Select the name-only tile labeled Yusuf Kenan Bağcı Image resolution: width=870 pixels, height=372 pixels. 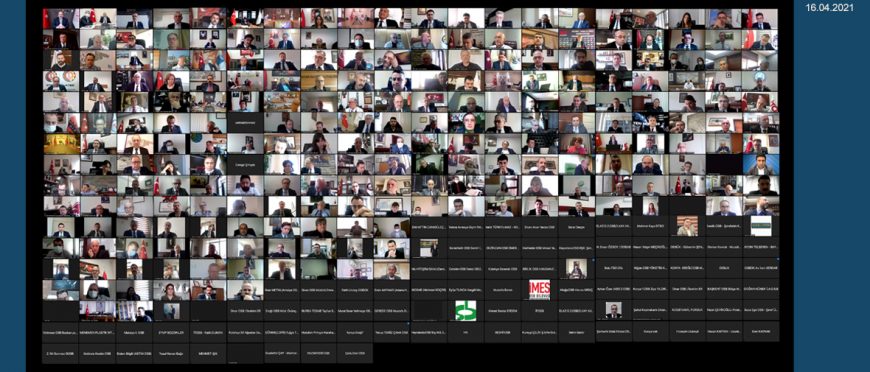pyautogui.click(x=171, y=353)
